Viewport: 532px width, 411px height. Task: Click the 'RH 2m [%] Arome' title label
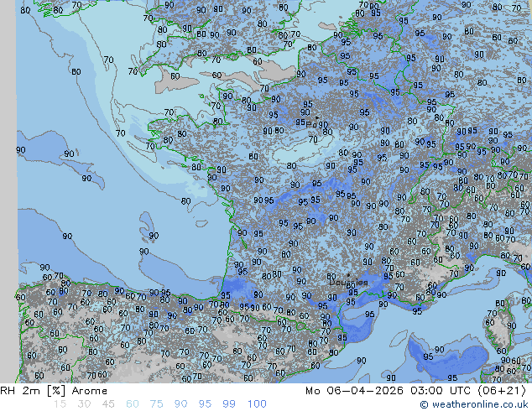pos(55,391)
